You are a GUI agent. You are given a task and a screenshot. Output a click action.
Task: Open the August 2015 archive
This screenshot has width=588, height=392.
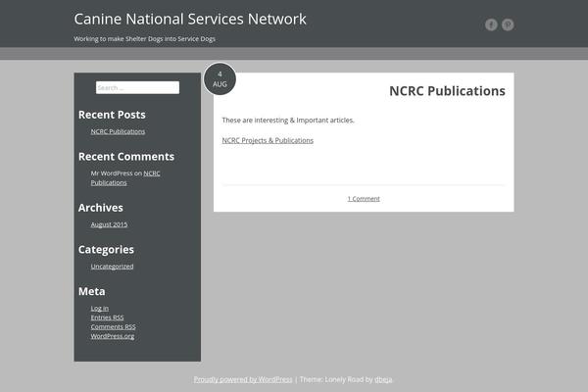(109, 224)
